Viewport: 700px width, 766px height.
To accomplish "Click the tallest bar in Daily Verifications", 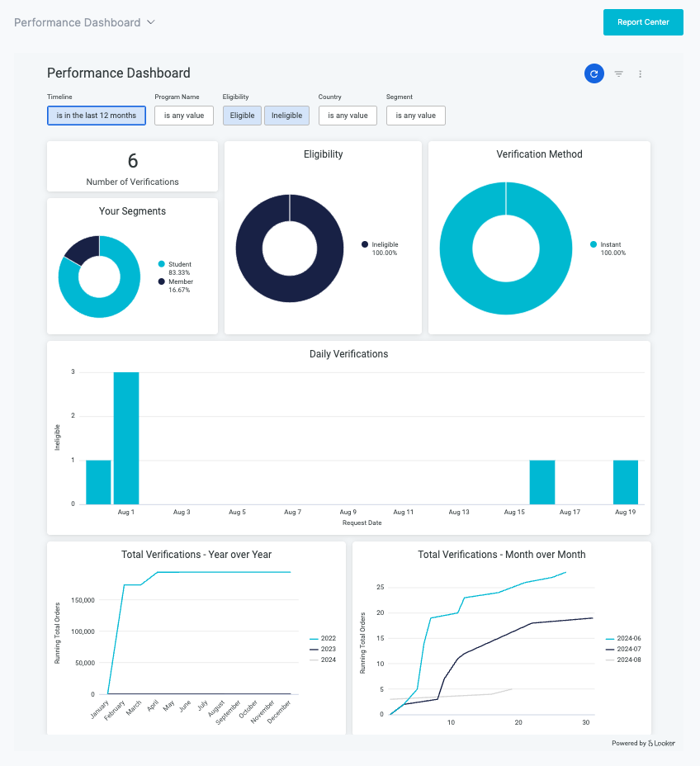I will click(126, 438).
